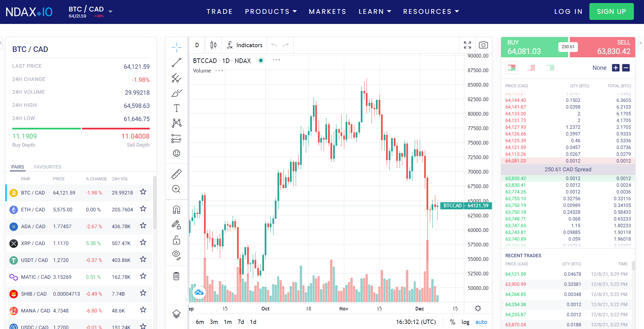Open the chart settings gear
The width and height of the screenshot is (644, 329).
(x=478, y=308)
